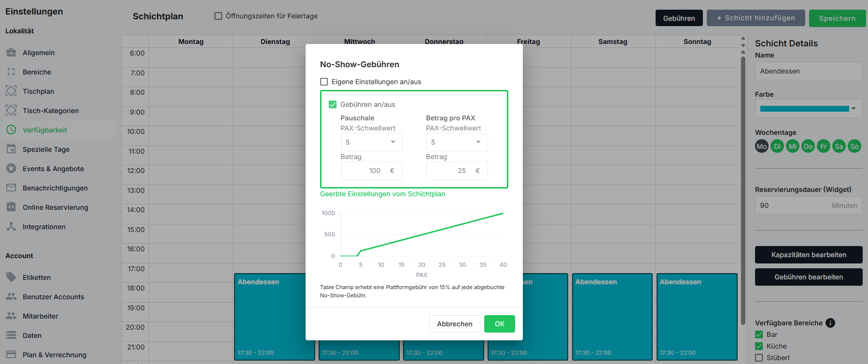Open Pauschale PAX-Schwellwert dropdown
This screenshot has height=364, width=868.
click(371, 142)
